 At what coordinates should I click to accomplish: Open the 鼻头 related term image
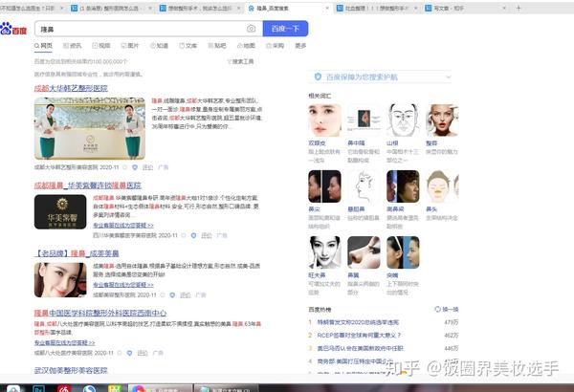pos(442,186)
